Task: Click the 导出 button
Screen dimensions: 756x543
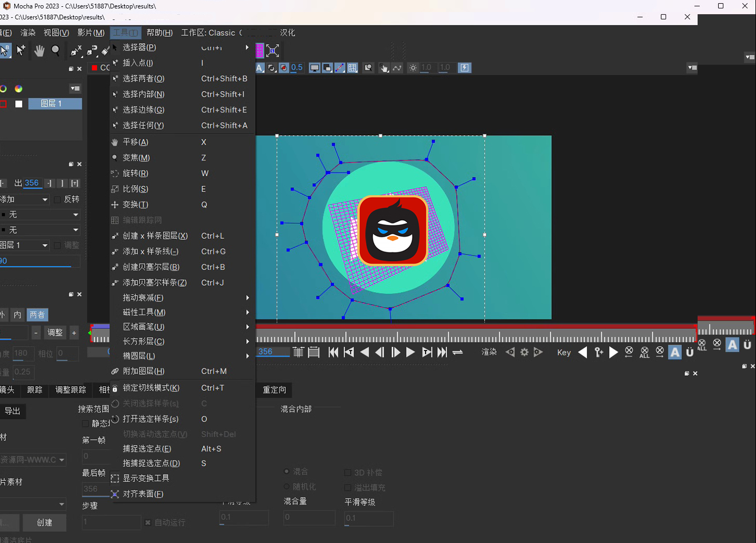Action: [13, 411]
